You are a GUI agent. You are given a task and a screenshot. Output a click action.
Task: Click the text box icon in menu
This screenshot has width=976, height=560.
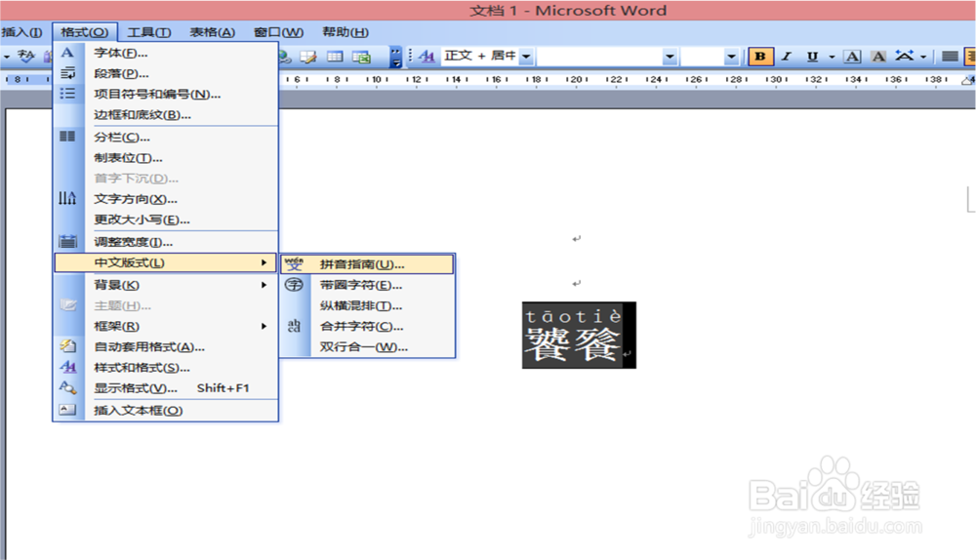tap(67, 410)
